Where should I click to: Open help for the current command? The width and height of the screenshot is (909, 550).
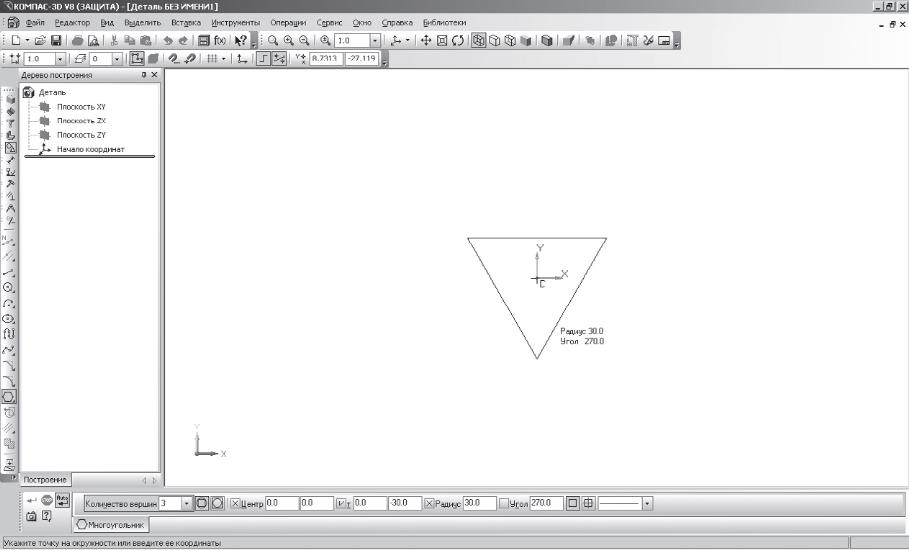(46, 516)
